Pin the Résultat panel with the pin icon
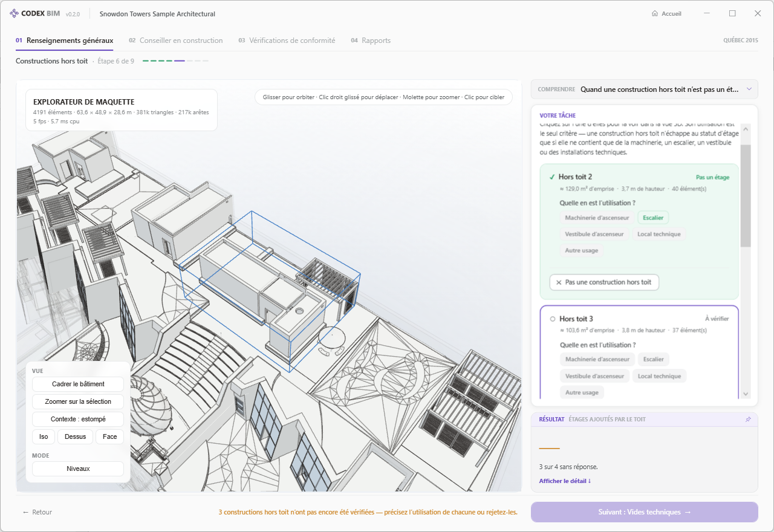Viewport: 774px width, 532px height. tap(748, 419)
